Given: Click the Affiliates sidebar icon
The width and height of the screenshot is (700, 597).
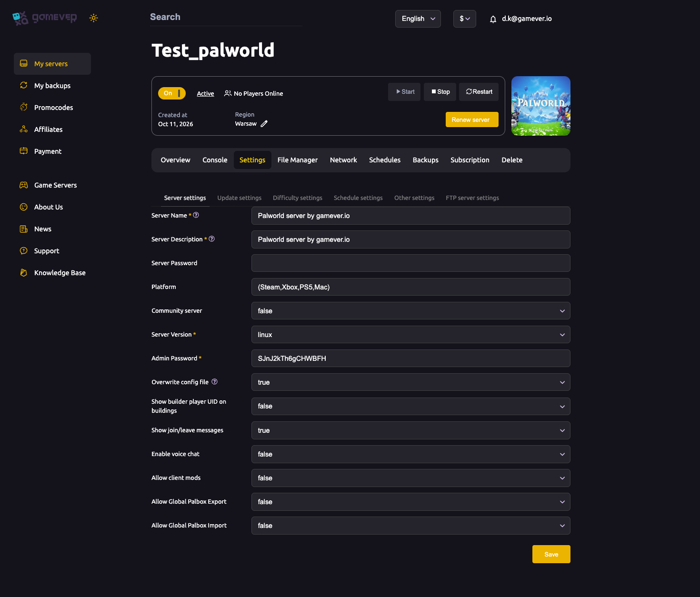Looking at the screenshot, I should coord(24,129).
